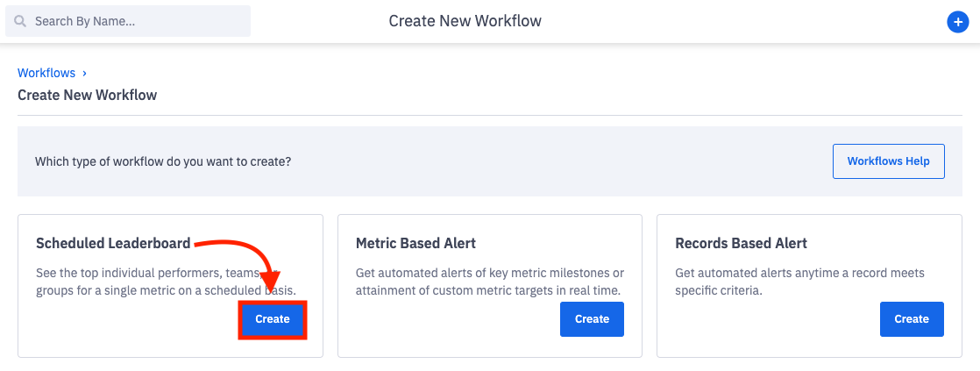Select the Metric Based Alert card title
The width and height of the screenshot is (980, 371).
tap(415, 243)
